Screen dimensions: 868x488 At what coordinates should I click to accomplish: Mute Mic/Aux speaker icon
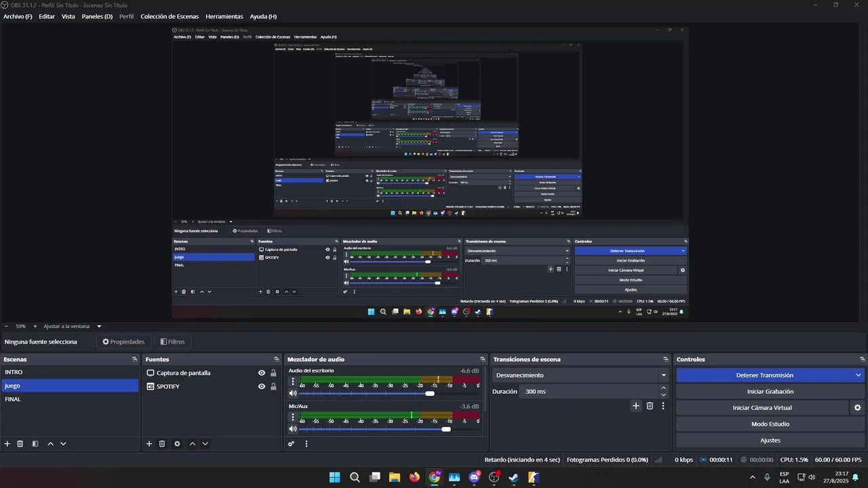click(293, 428)
